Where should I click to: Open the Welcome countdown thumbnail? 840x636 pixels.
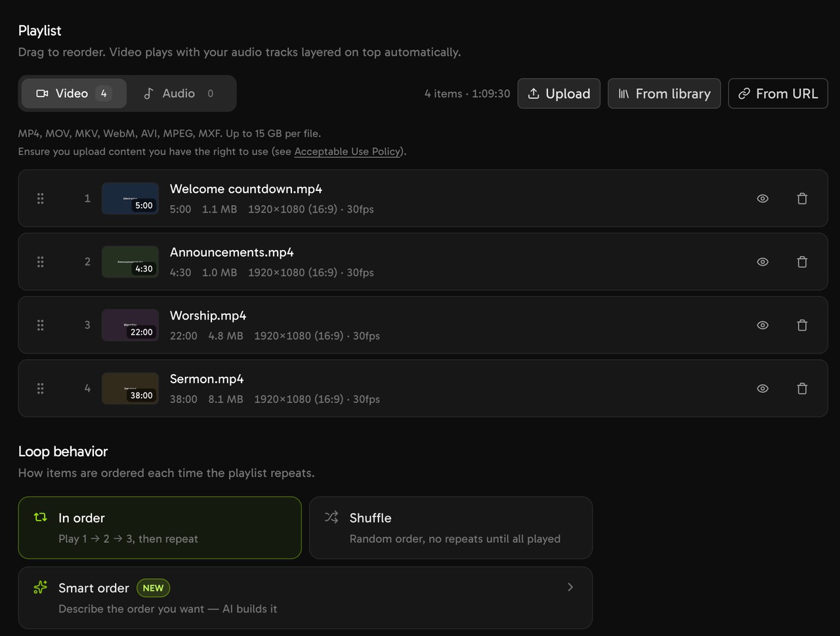tap(130, 198)
